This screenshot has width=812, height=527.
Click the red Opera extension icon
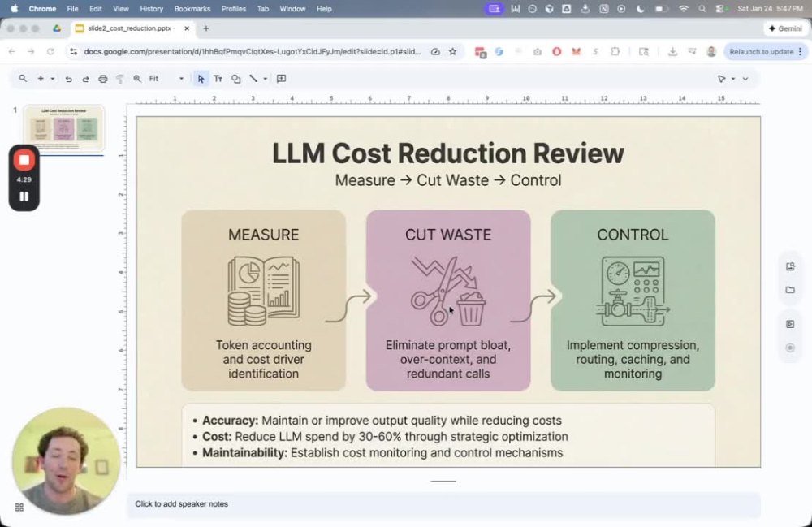(557, 52)
